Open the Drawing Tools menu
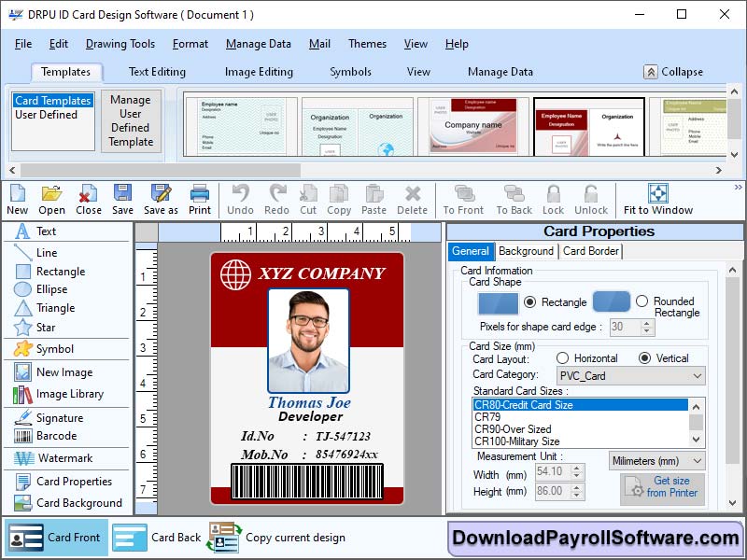The height and width of the screenshot is (560, 747). point(120,44)
